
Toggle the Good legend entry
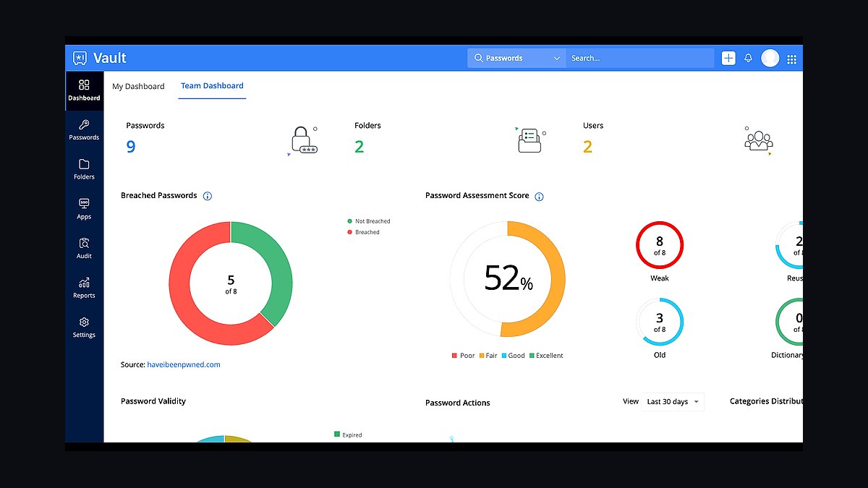pyautogui.click(x=513, y=356)
